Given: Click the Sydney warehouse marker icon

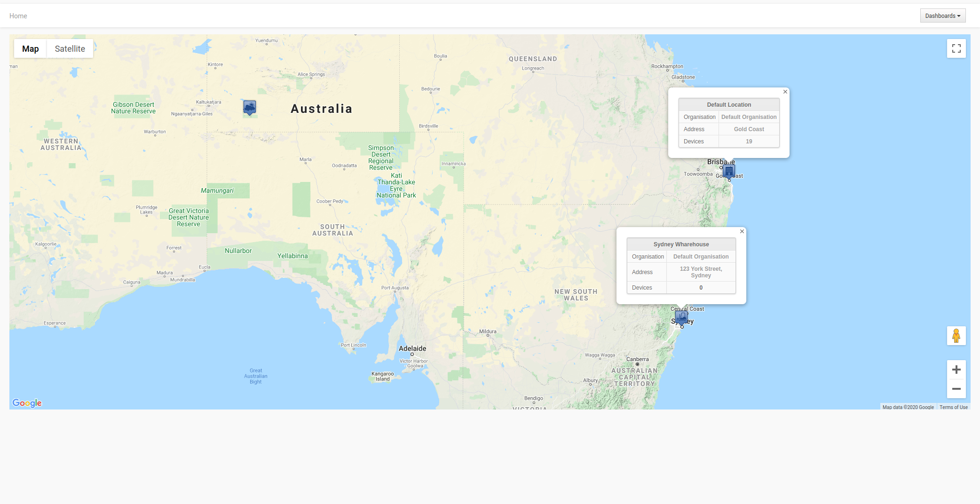Looking at the screenshot, I should coord(681,317).
